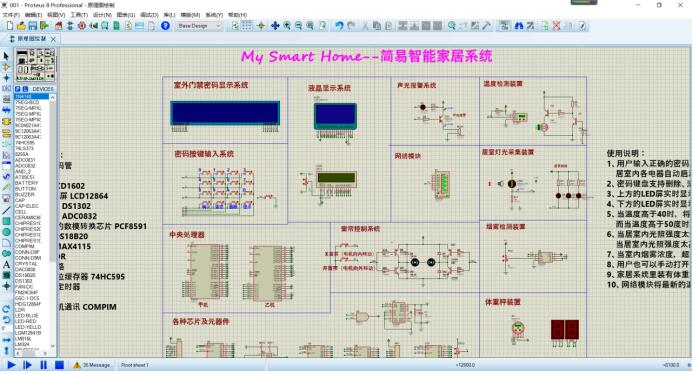Click the Zoom In magnifier icon
This screenshot has height=372, width=693.
coord(287,26)
